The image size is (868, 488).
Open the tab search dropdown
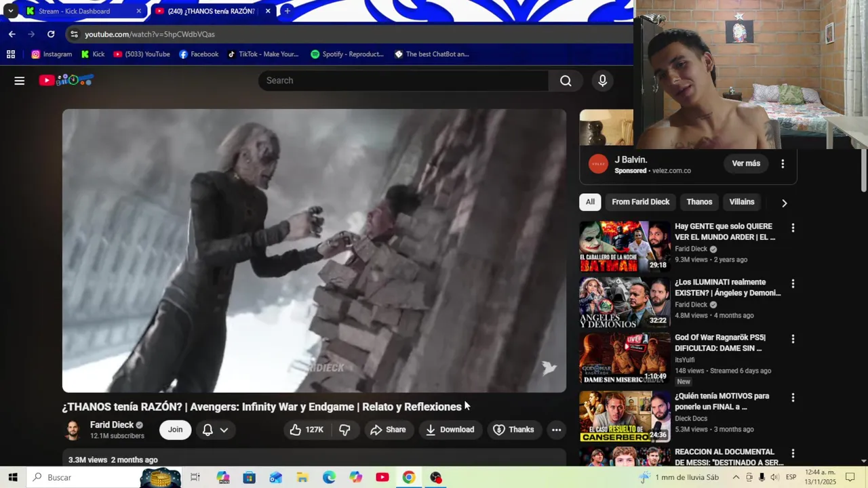tap(10, 11)
